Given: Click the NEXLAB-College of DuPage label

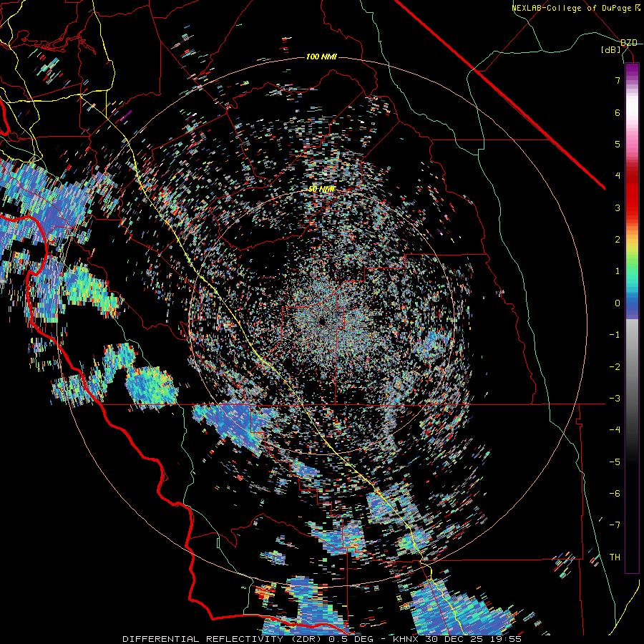Looking at the screenshot, I should tap(572, 8).
